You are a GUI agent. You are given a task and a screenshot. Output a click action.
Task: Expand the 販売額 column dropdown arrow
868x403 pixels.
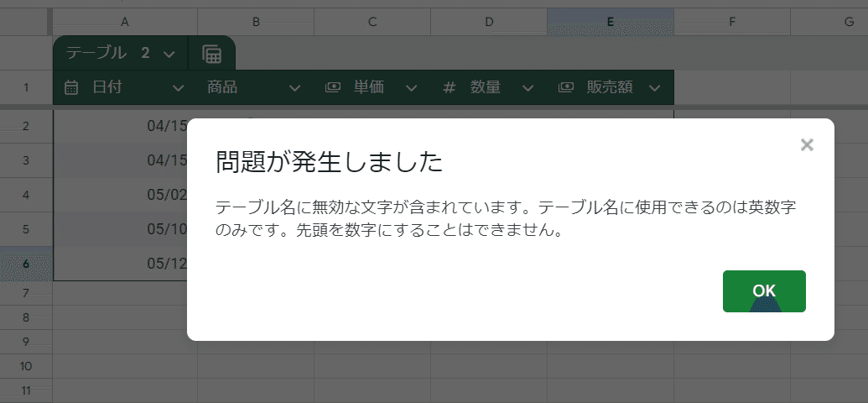point(655,87)
